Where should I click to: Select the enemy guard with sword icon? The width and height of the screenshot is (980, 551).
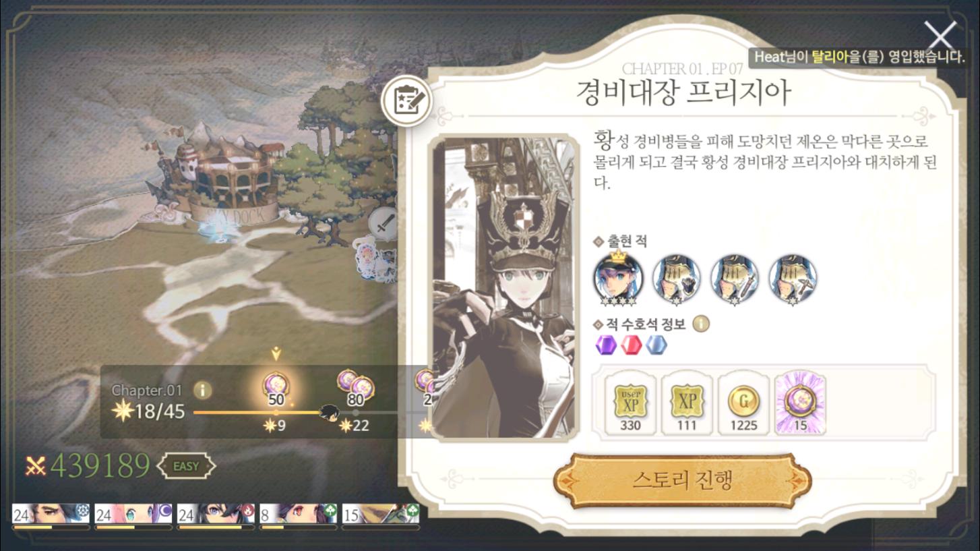tap(735, 279)
